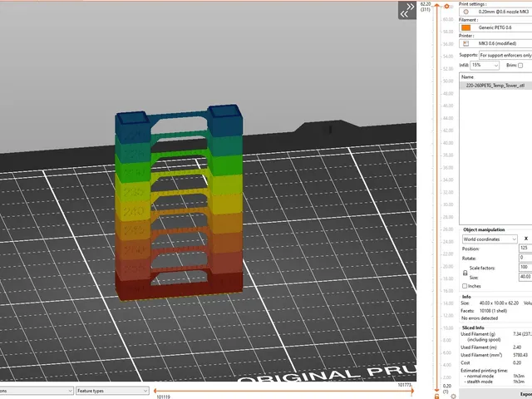
Task: Click the 10.00 tick on layer ruler
Action: pyautogui.click(x=448, y=328)
